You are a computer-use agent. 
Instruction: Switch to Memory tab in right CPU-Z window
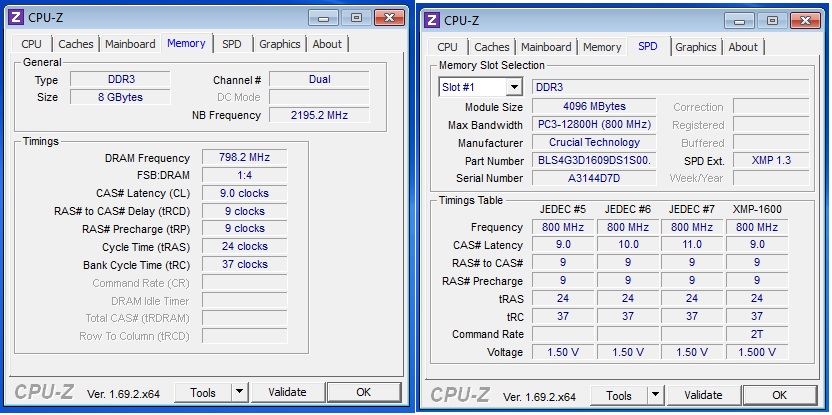pos(602,47)
